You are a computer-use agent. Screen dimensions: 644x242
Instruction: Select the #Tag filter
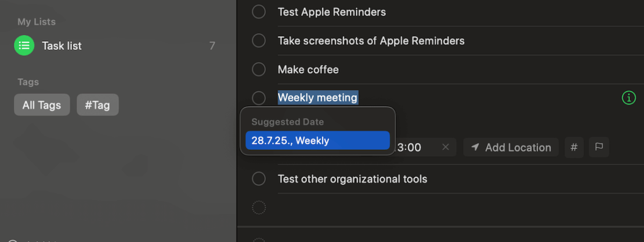point(97,105)
